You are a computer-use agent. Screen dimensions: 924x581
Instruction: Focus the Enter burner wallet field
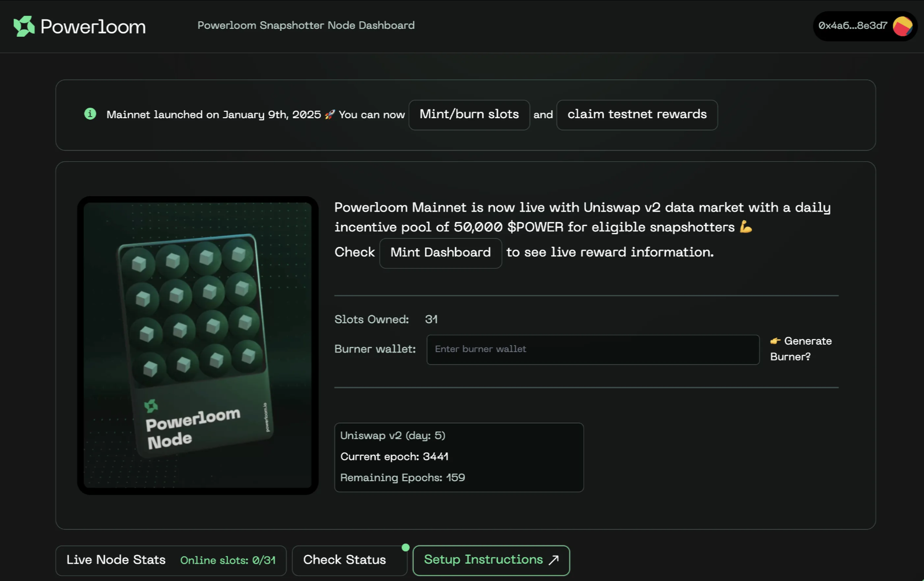(593, 350)
